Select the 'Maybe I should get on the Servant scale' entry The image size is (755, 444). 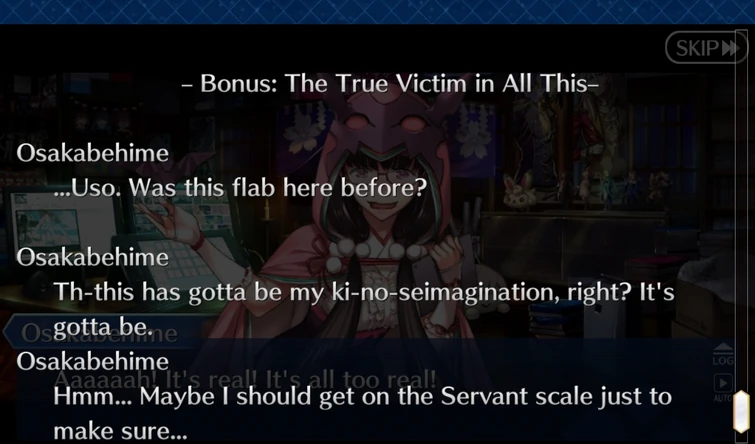(362, 413)
